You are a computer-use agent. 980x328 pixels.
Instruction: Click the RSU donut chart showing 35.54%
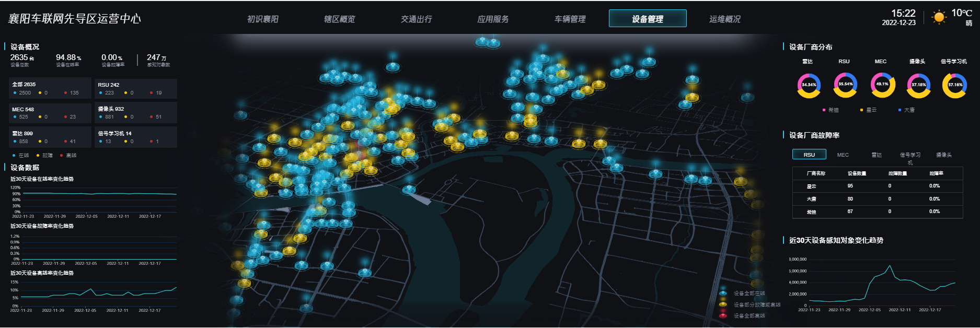coord(845,85)
